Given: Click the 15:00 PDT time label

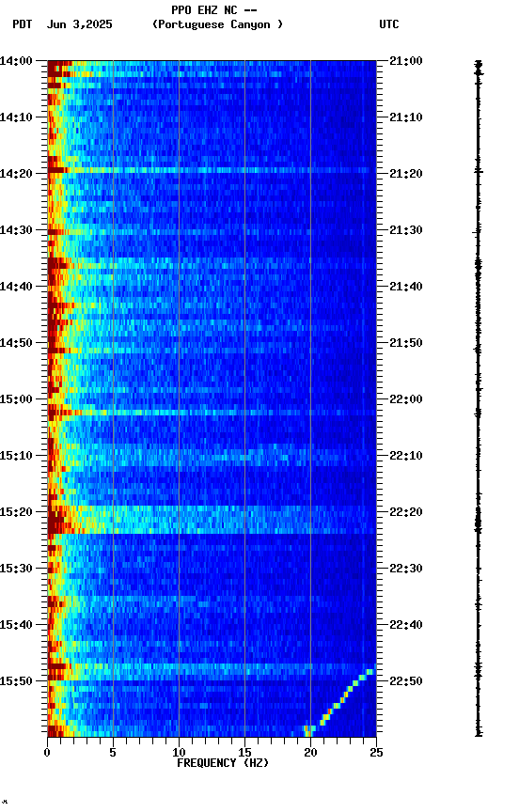Looking at the screenshot, I should 16,399.
